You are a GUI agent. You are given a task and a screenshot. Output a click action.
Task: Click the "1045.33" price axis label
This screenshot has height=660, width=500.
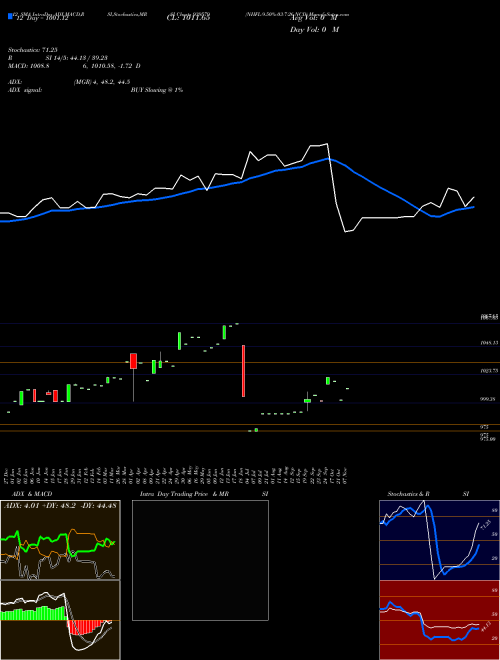[x=489, y=343]
